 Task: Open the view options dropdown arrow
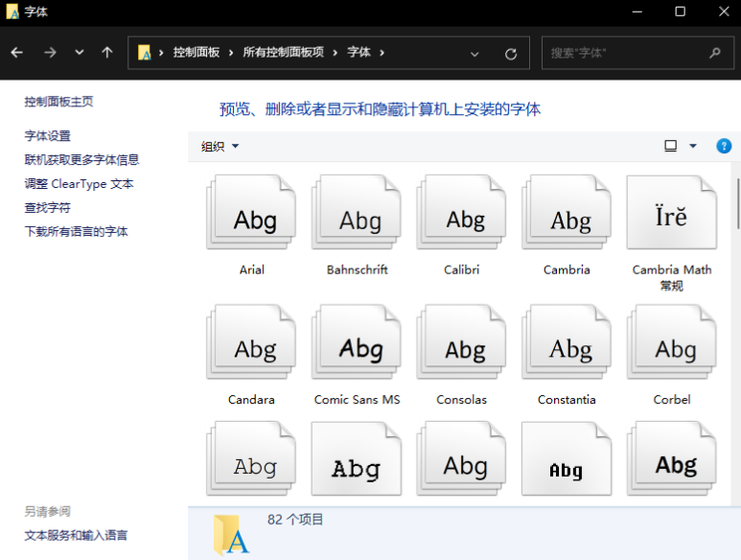click(x=693, y=147)
